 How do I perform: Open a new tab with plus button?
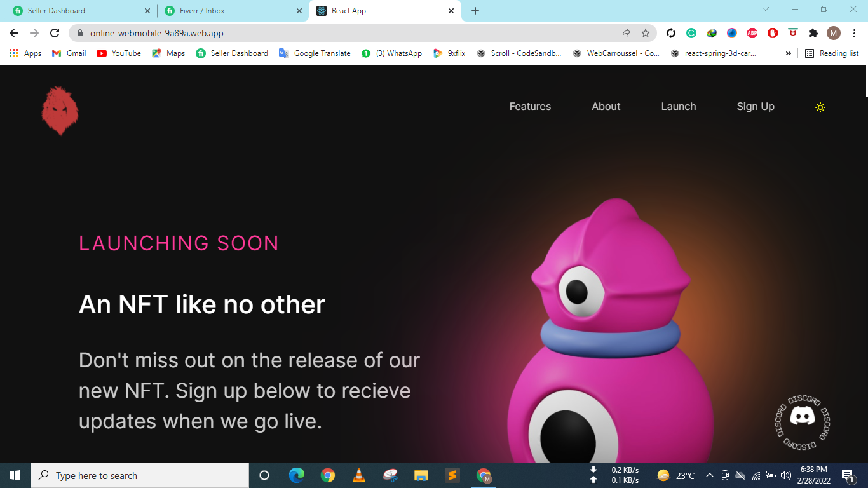(x=475, y=11)
